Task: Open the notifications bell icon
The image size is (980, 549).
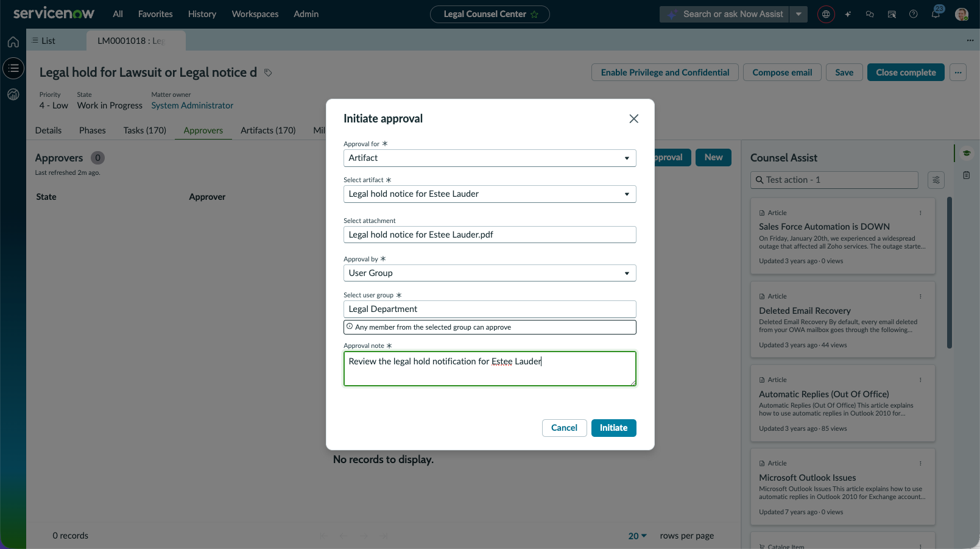Action: tap(936, 14)
